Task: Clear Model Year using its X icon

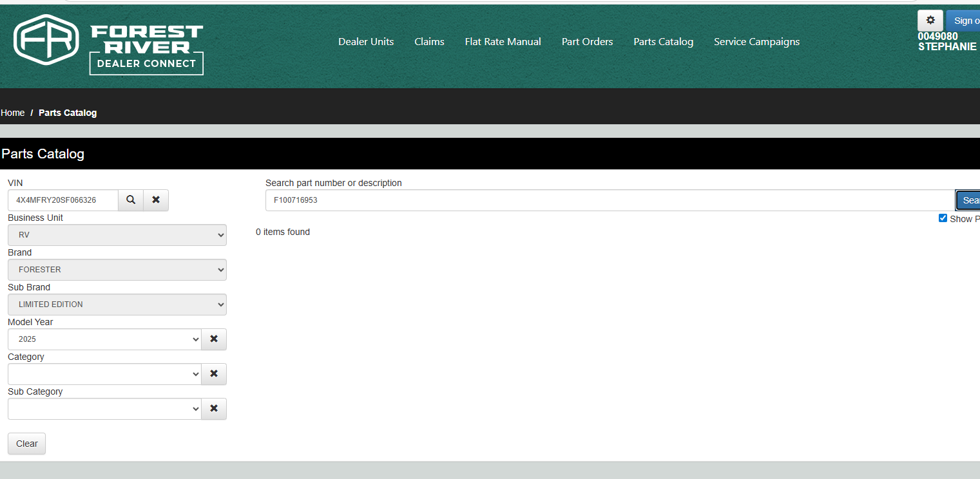Action: pos(214,339)
